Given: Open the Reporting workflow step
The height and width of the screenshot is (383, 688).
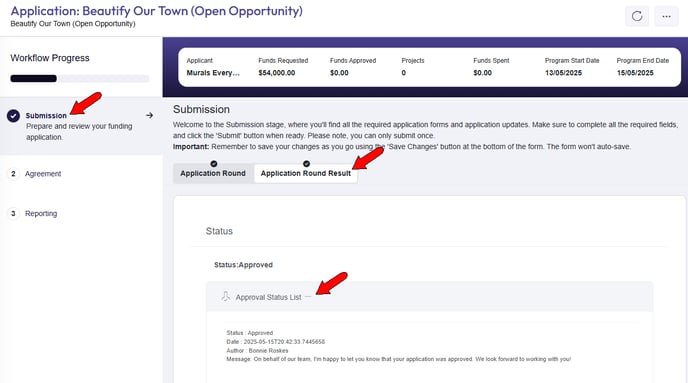Looking at the screenshot, I should [x=41, y=214].
